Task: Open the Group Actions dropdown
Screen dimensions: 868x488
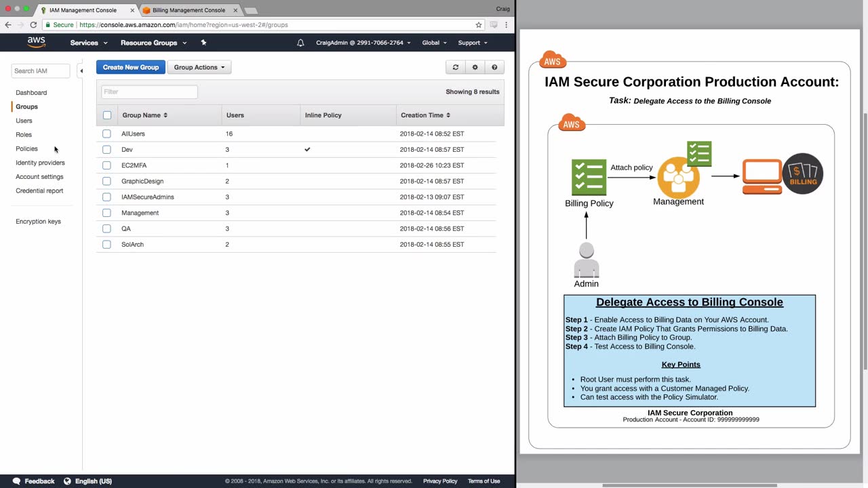Action: [x=199, y=67]
